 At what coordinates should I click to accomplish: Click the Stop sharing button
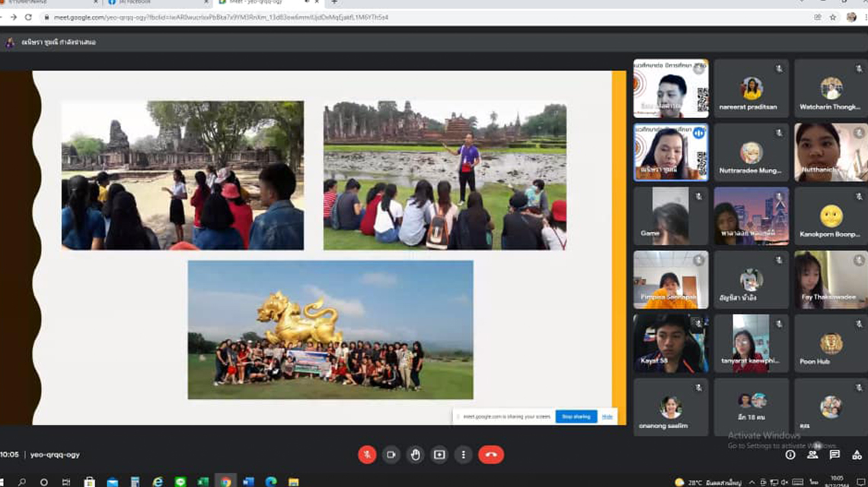coord(576,417)
